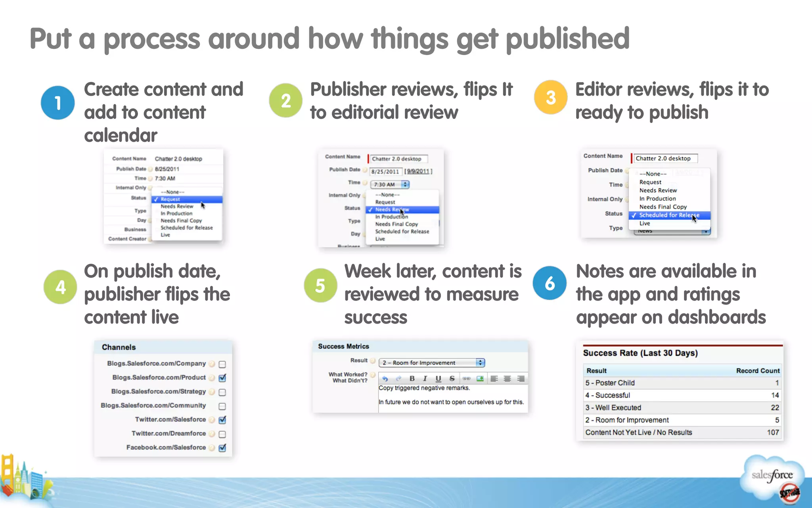Click the Result column header in Success Rate table
Viewport: 812px width, 508px height.
coord(597,371)
